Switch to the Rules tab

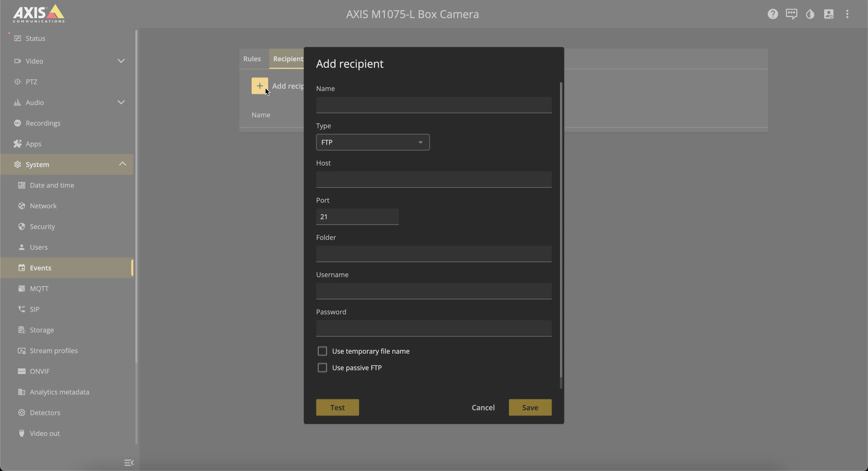pyautogui.click(x=252, y=59)
